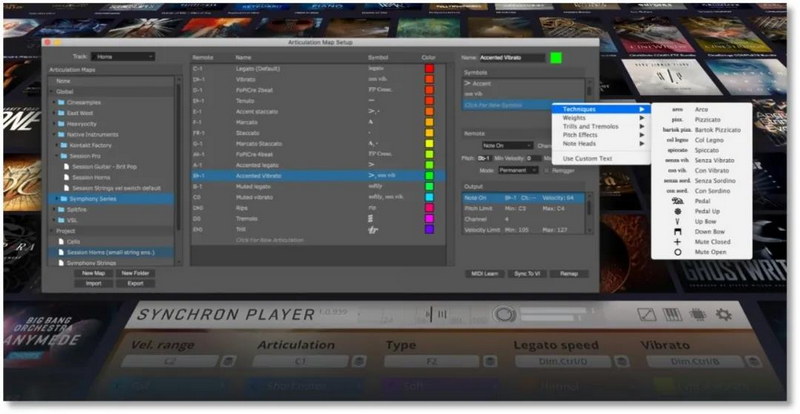Click the Remap button
Screen dimensions: 800x414
(568, 274)
